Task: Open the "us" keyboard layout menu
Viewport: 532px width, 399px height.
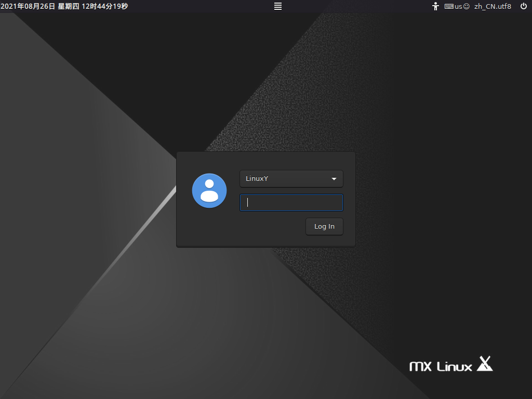Action: [x=457, y=6]
